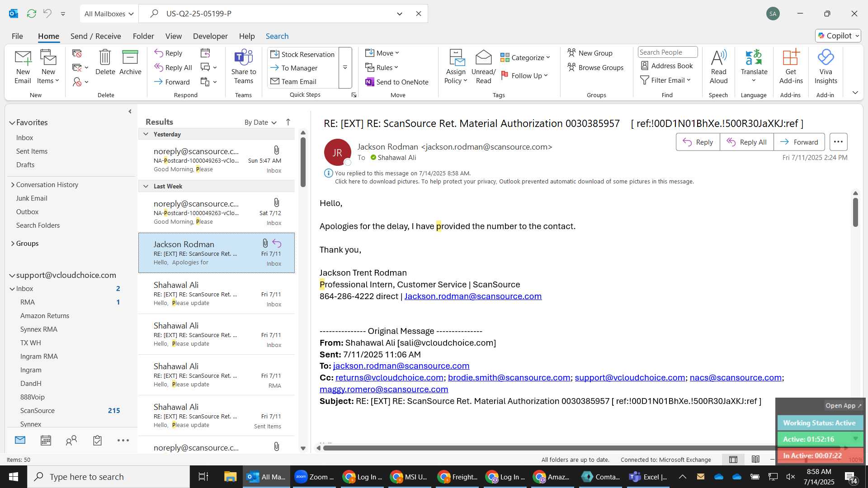Image resolution: width=868 pixels, height=488 pixels.
Task: Click the Send/Receive All Folders sync icon
Action: 32,14
